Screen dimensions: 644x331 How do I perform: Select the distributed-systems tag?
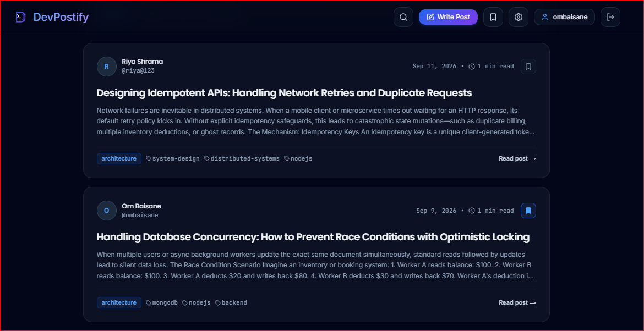[242, 158]
